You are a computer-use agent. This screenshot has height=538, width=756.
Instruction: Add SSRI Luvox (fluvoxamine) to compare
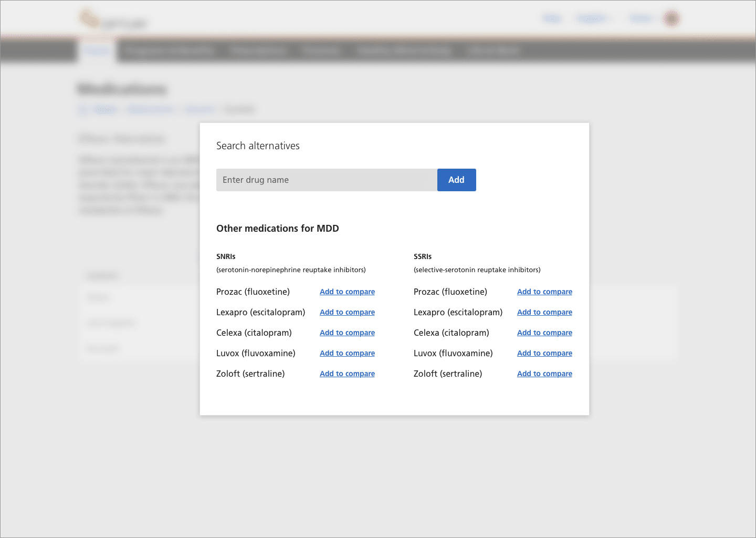click(544, 353)
